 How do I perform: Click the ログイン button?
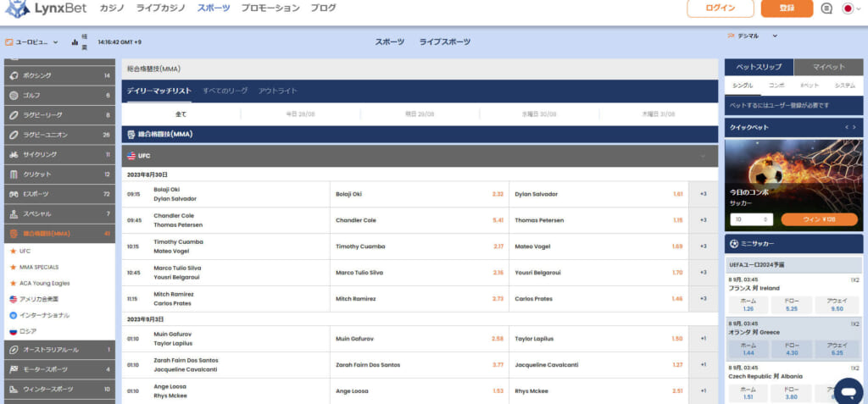tap(721, 8)
